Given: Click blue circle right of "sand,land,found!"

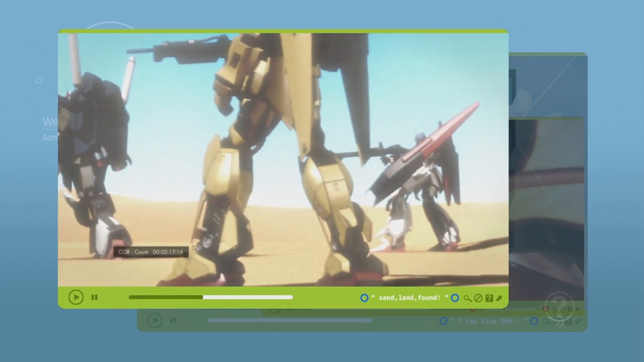Looking at the screenshot, I should pyautogui.click(x=455, y=298).
